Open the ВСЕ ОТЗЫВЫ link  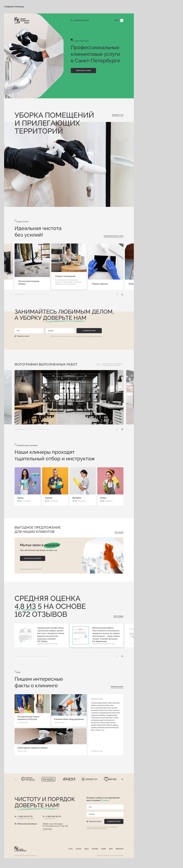click(118, 616)
